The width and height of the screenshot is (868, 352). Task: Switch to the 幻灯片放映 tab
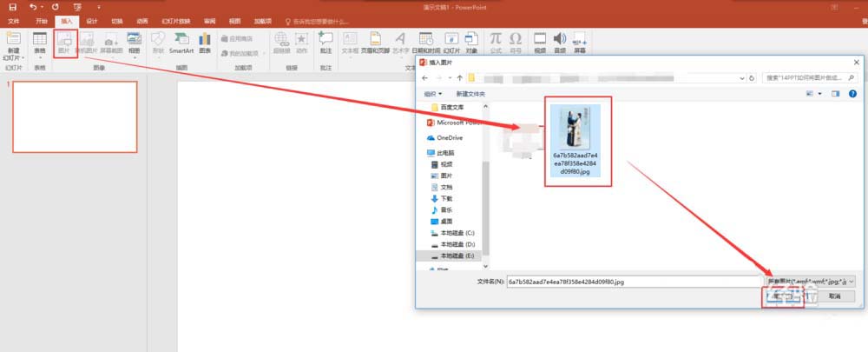tap(176, 22)
